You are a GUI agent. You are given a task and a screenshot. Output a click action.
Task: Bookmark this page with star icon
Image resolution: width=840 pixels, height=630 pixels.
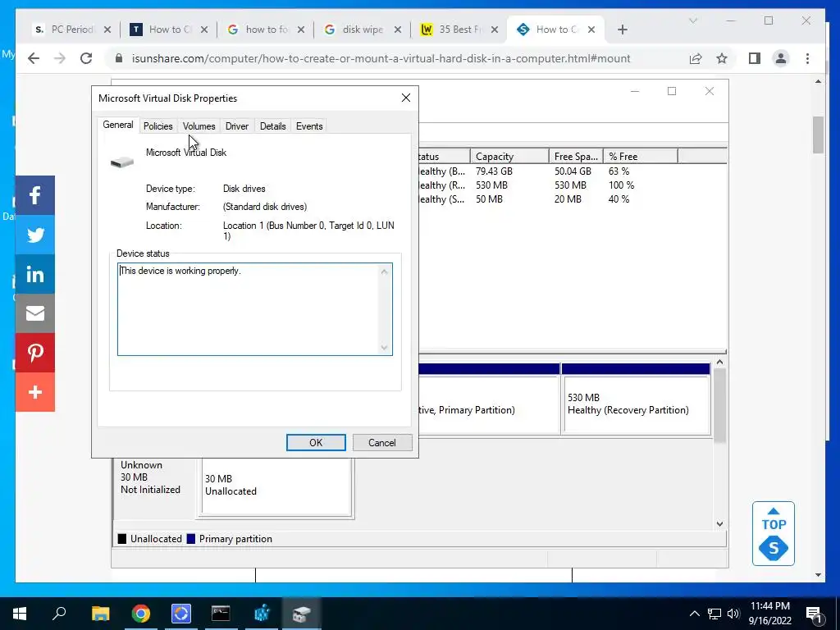click(722, 58)
